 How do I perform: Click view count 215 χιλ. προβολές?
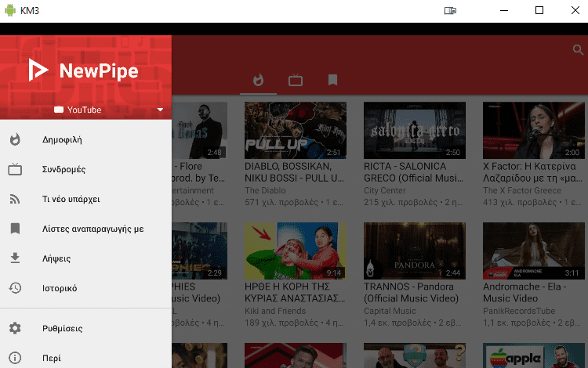tap(401, 203)
